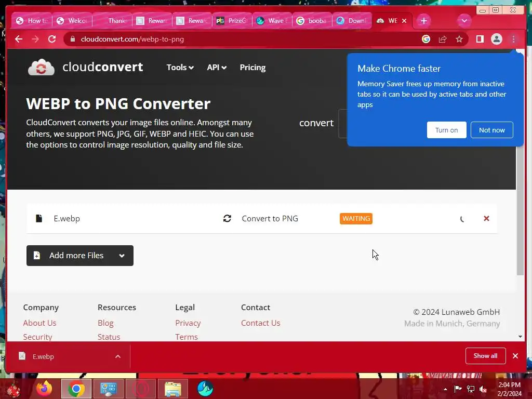532x399 pixels.
Task: Open Status footer link
Action: (109, 337)
